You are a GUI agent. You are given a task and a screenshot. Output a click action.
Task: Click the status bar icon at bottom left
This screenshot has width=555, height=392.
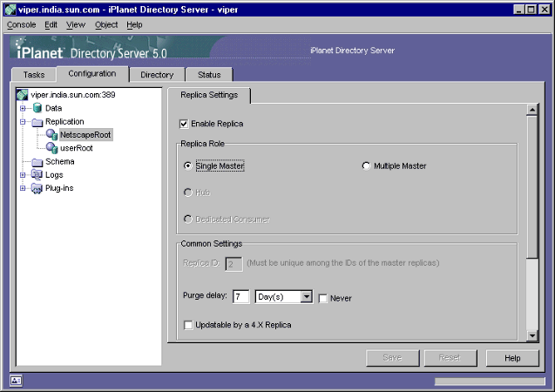(x=16, y=381)
